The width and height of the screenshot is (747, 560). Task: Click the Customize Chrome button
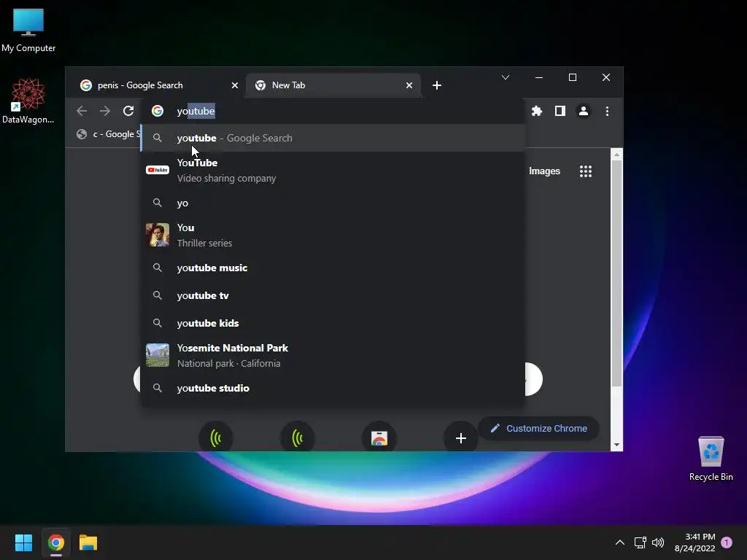538,428
